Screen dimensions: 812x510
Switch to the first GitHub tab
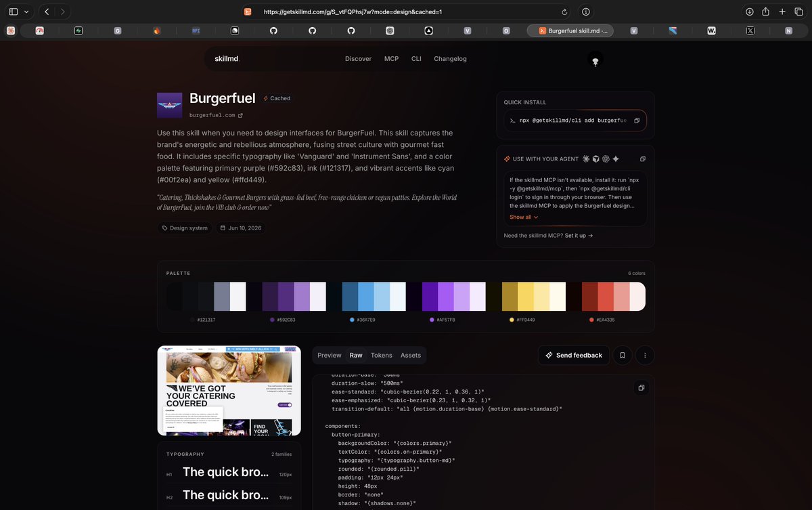[273, 30]
